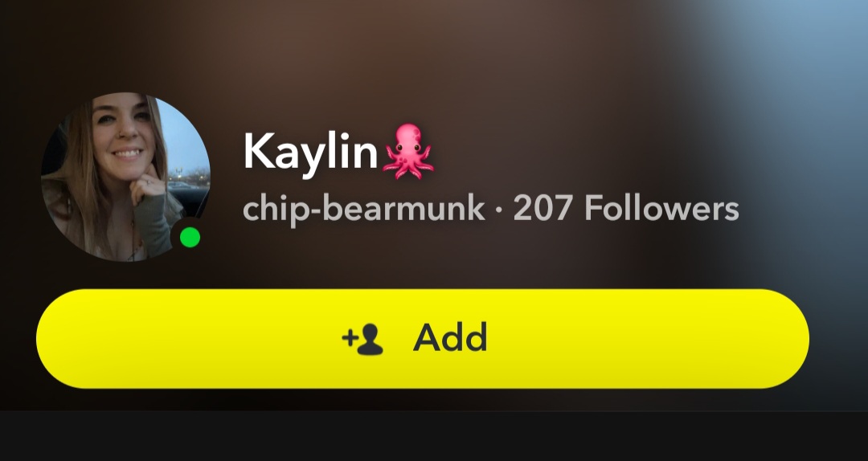Click the pink octopus emoji
This screenshot has width=868, height=461.
408,152
